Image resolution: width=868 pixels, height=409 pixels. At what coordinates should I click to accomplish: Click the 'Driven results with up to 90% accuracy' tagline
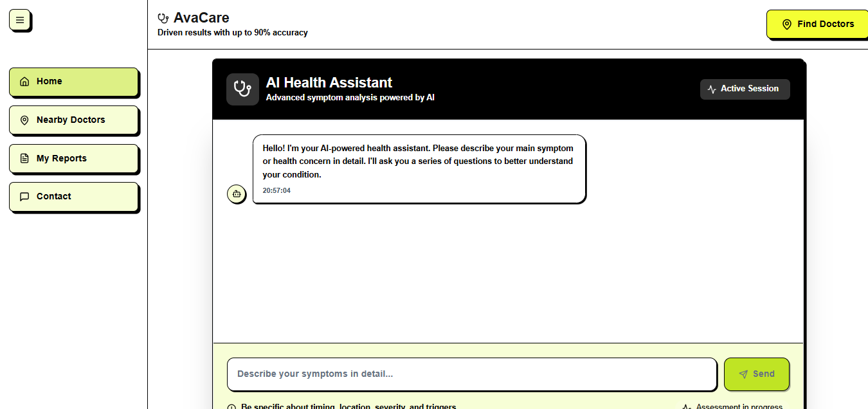click(233, 33)
